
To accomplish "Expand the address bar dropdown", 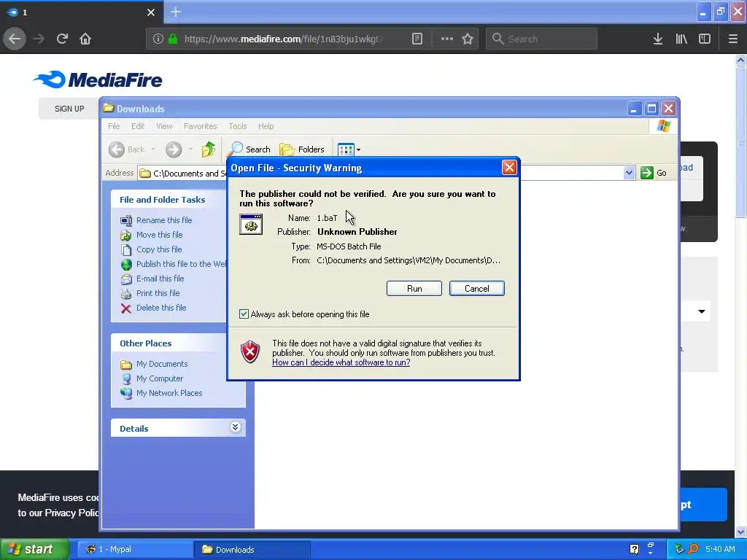I will pos(629,173).
